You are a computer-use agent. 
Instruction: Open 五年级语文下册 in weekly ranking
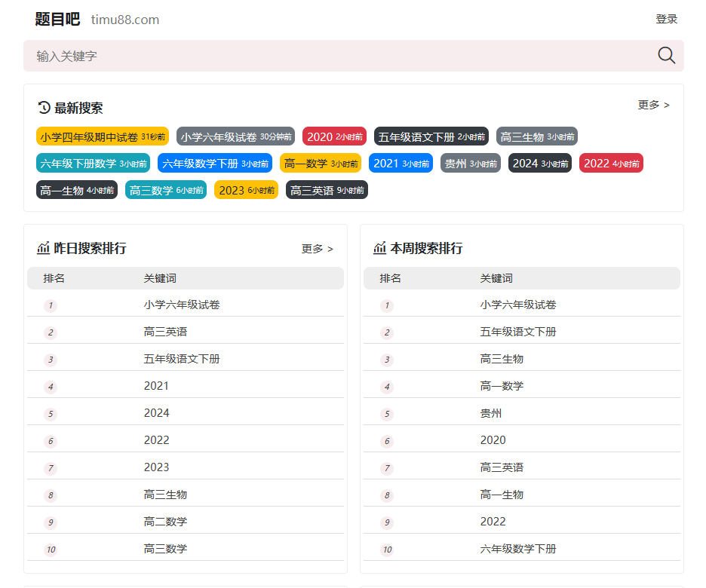click(517, 332)
